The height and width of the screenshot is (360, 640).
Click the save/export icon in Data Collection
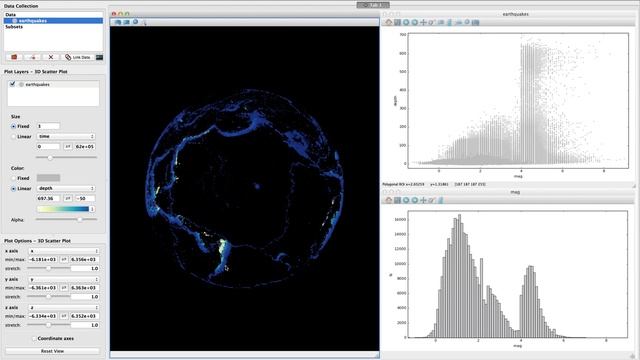33,57
